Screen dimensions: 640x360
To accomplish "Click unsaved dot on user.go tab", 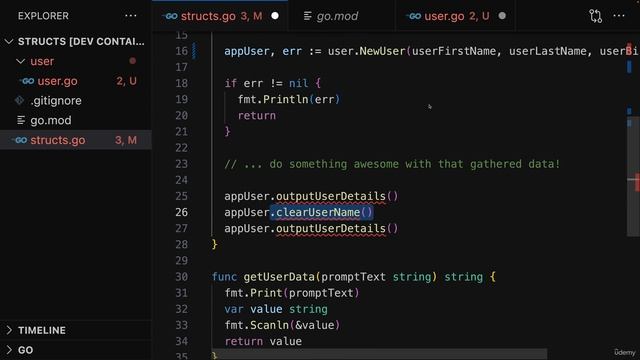I will (x=502, y=16).
